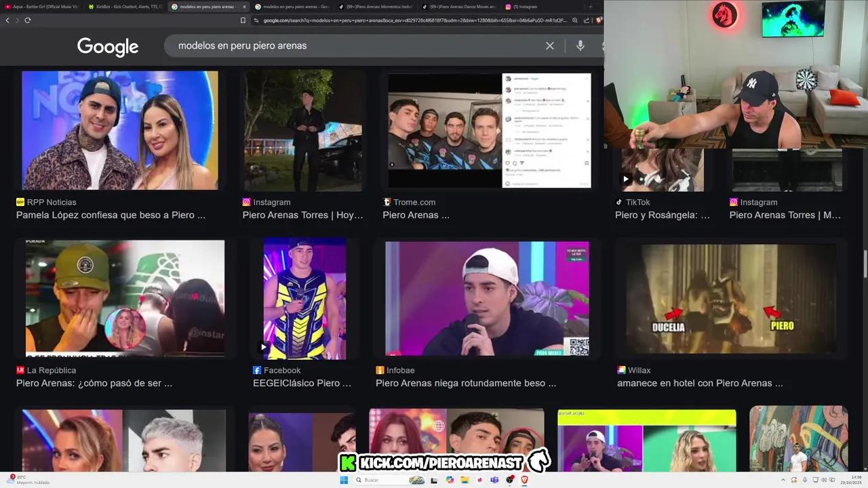This screenshot has width=868, height=488.
Task: Switch to the Aqua - Barbie Girl YouTube tab
Action: coord(41,7)
